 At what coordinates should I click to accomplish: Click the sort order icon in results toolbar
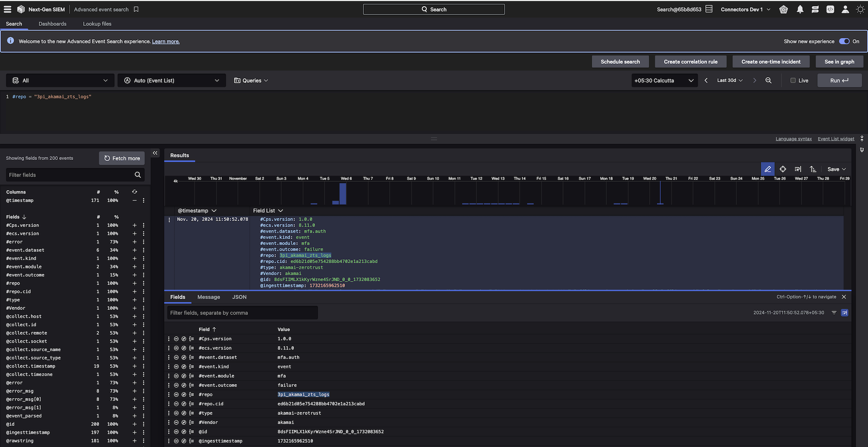click(x=813, y=169)
